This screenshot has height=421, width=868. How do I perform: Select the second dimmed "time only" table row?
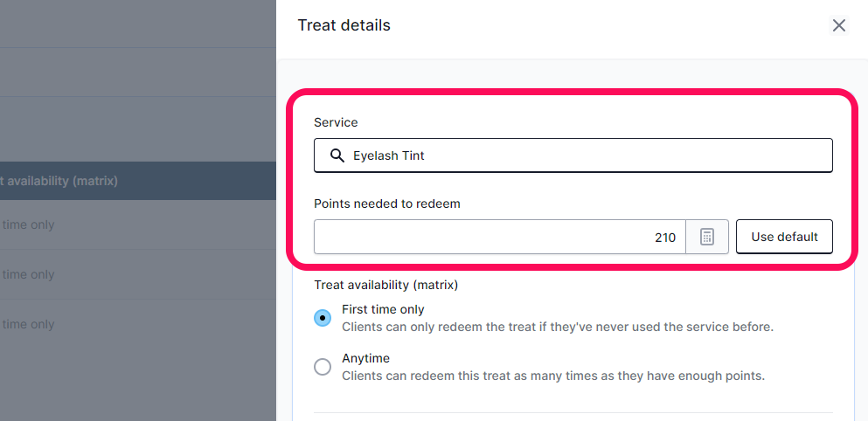[x=138, y=274]
